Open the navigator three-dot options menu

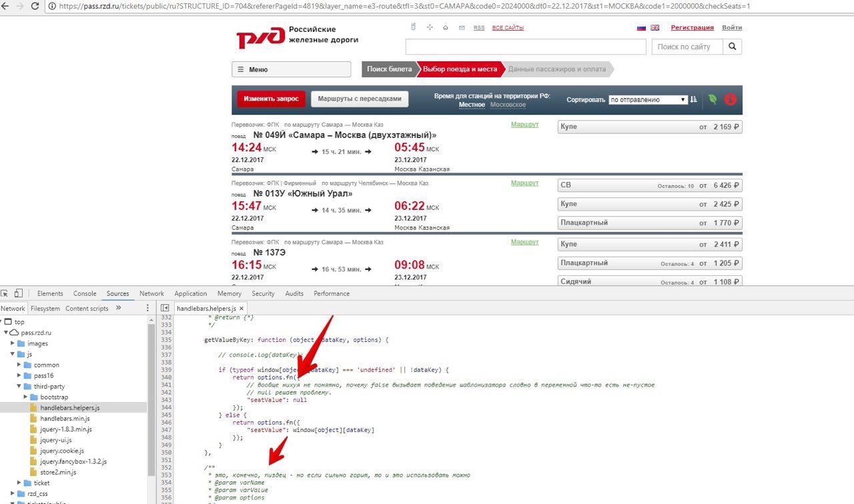[x=148, y=308]
